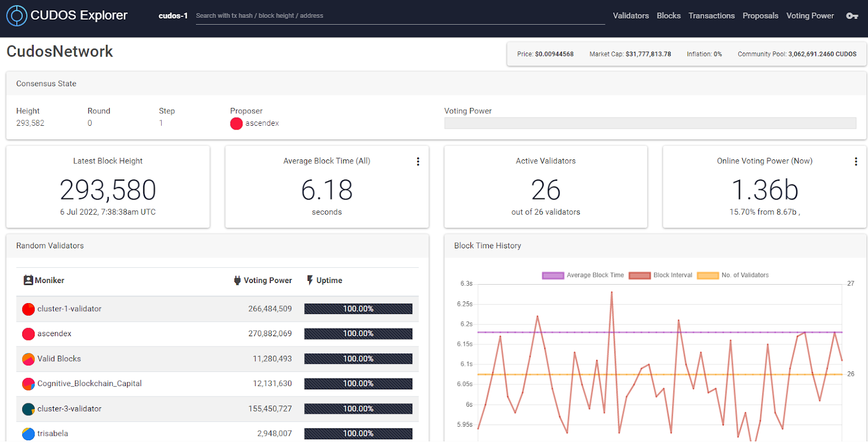Viewport: 868px width, 443px height.
Task: Click ascendex avatar in validators table
Action: [x=28, y=334]
